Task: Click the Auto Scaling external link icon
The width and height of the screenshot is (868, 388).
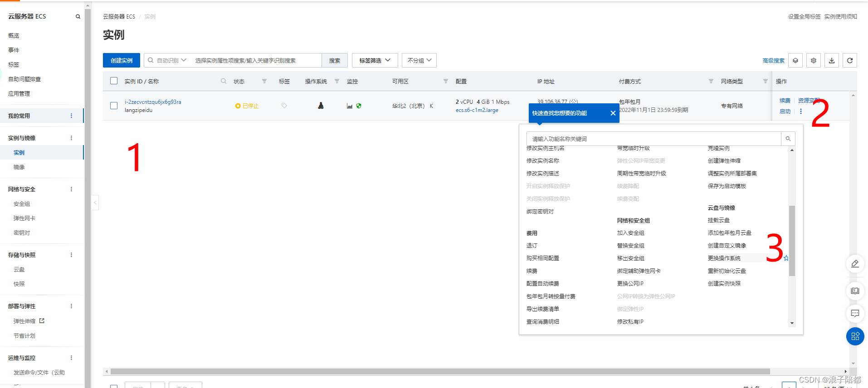Action: [42, 320]
